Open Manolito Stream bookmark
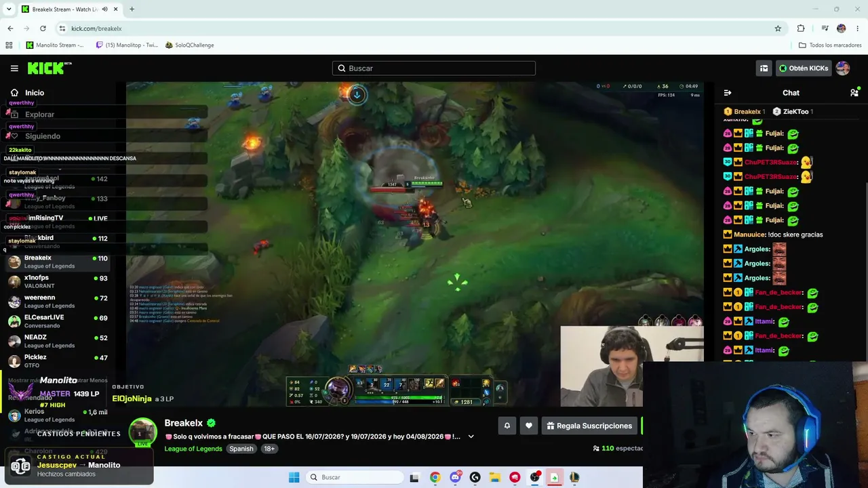The height and width of the screenshot is (488, 868). (55, 45)
